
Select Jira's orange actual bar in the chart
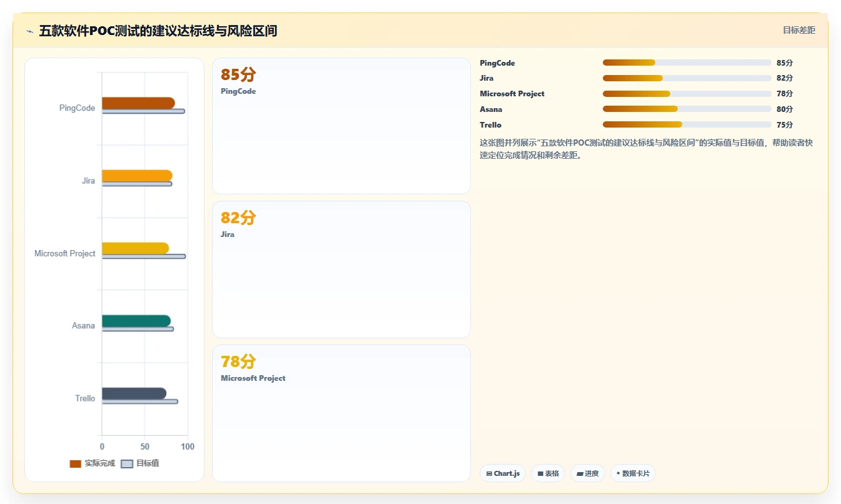click(137, 176)
